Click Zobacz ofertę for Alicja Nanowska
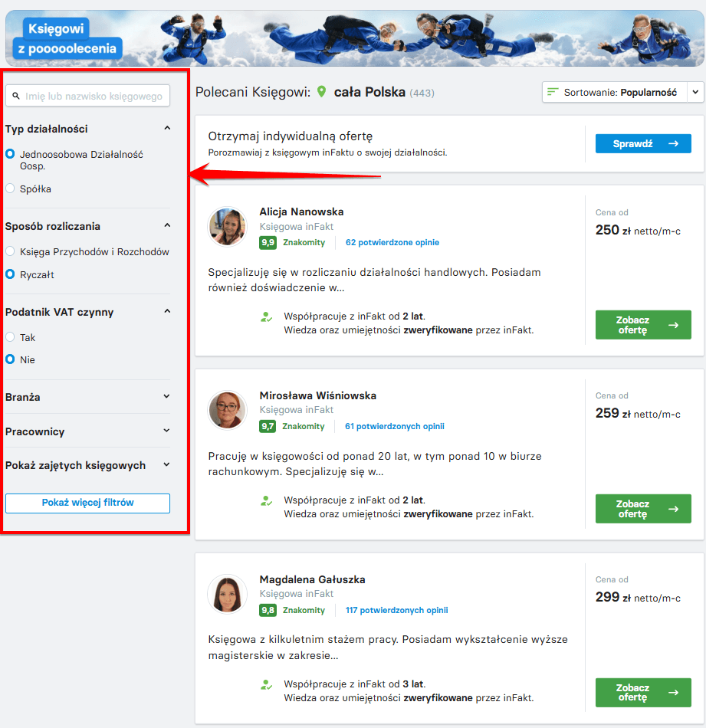706x728 pixels. (x=643, y=325)
